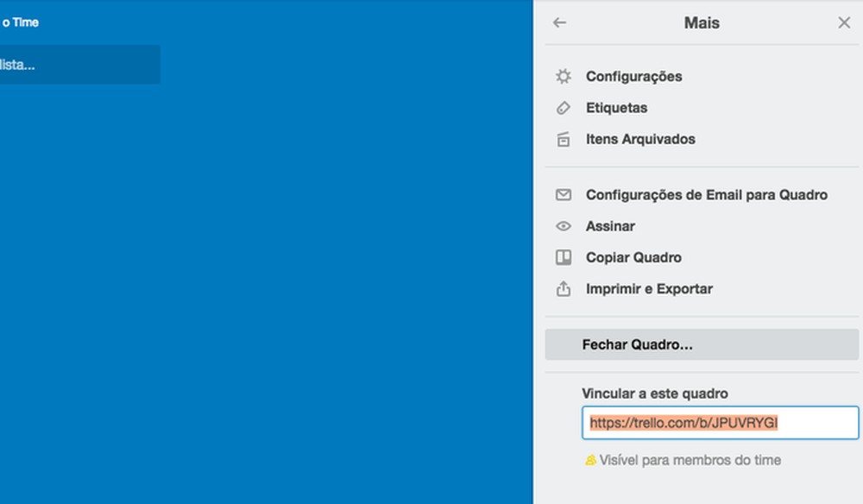Click the Etiquetas label icon

point(563,107)
